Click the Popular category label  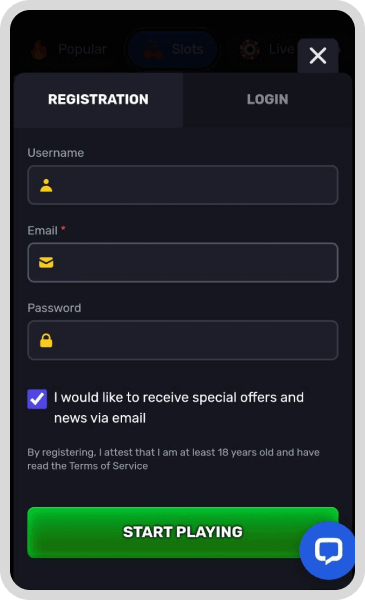tap(82, 49)
